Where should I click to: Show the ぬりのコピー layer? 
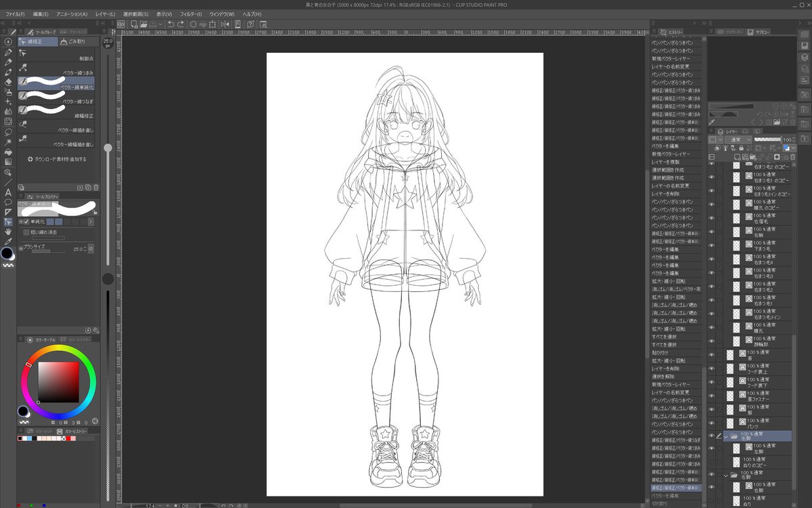point(711,463)
